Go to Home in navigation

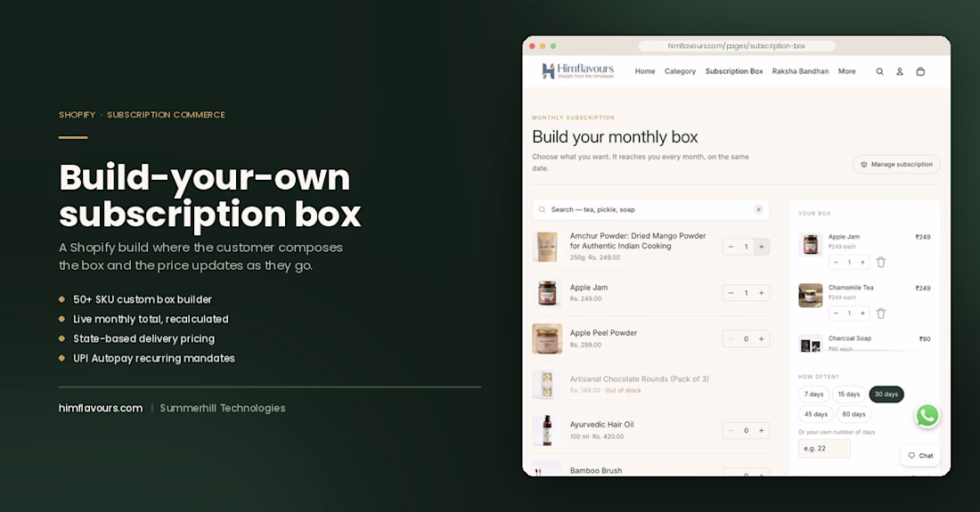pos(645,71)
